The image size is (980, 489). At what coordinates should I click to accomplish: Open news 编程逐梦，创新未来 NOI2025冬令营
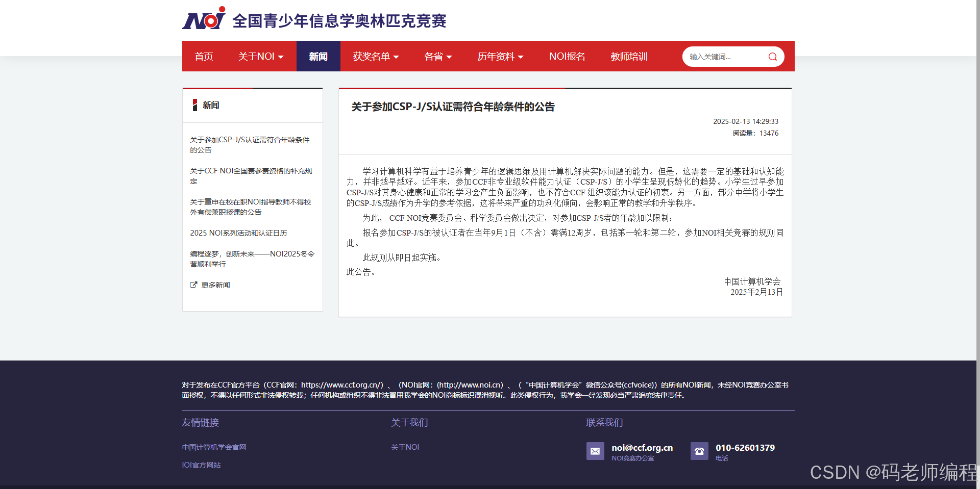coord(252,259)
